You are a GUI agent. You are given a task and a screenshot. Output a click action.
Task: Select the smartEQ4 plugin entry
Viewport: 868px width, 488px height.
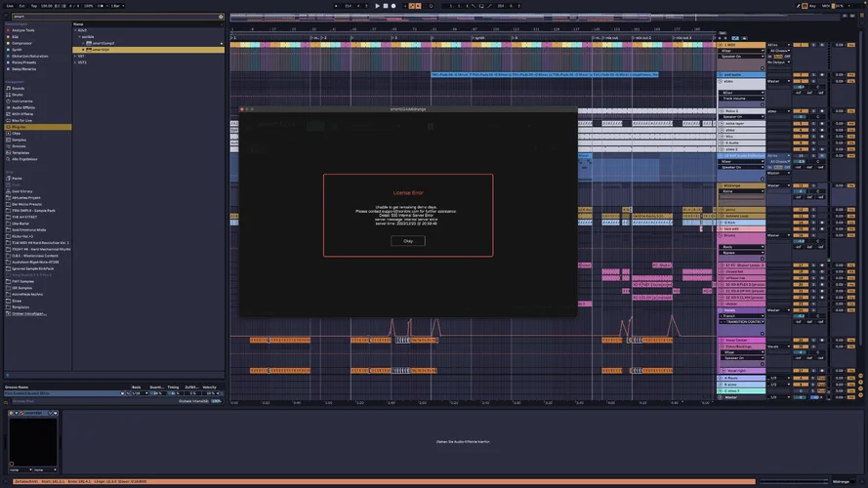101,50
